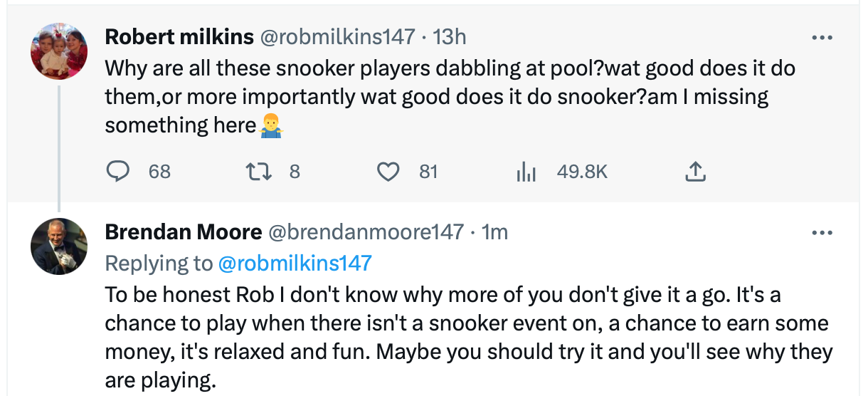Share Robert milkins' tweet
The width and height of the screenshot is (868, 396).
point(695,172)
